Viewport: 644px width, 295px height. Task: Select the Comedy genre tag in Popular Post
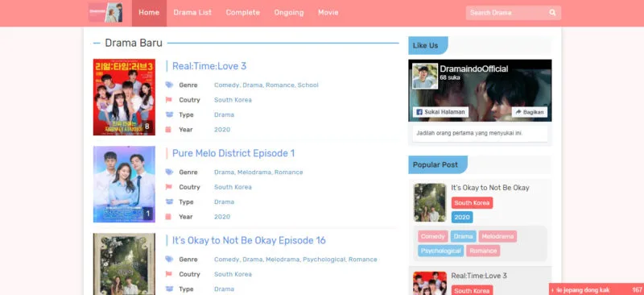tap(433, 237)
